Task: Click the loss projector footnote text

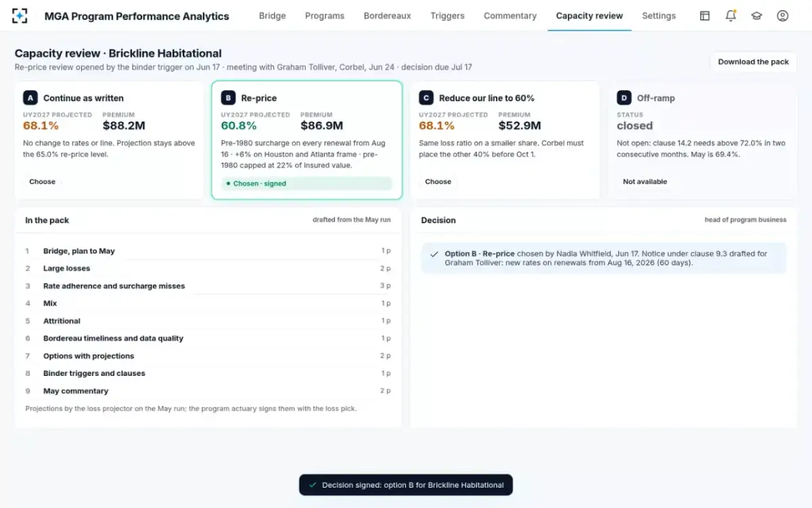Action: click(191, 408)
